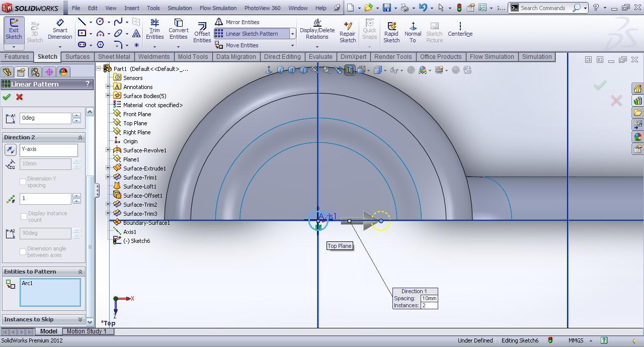The height and width of the screenshot is (347, 644).
Task: Click the Convert Entities tool
Action: point(178,30)
